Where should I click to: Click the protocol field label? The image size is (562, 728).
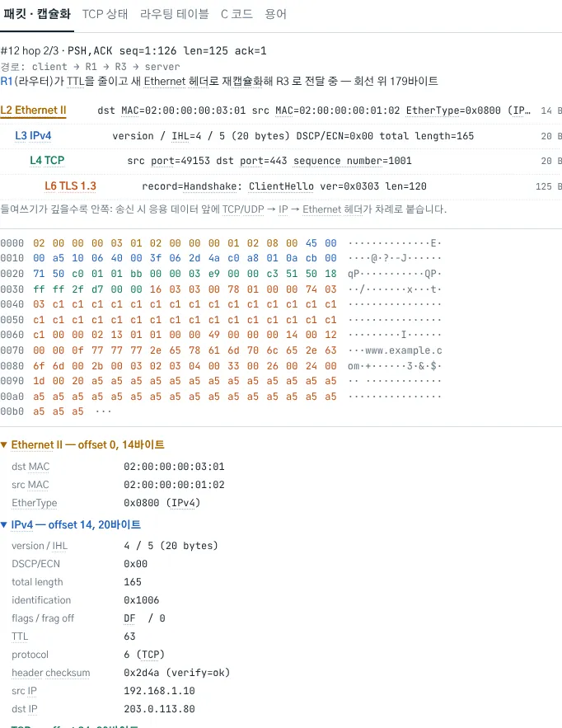click(x=30, y=654)
